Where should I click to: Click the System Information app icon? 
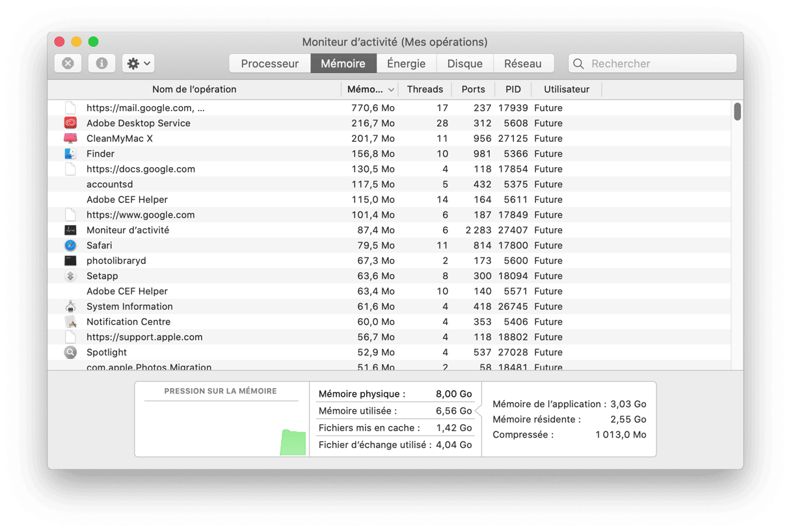tap(70, 306)
